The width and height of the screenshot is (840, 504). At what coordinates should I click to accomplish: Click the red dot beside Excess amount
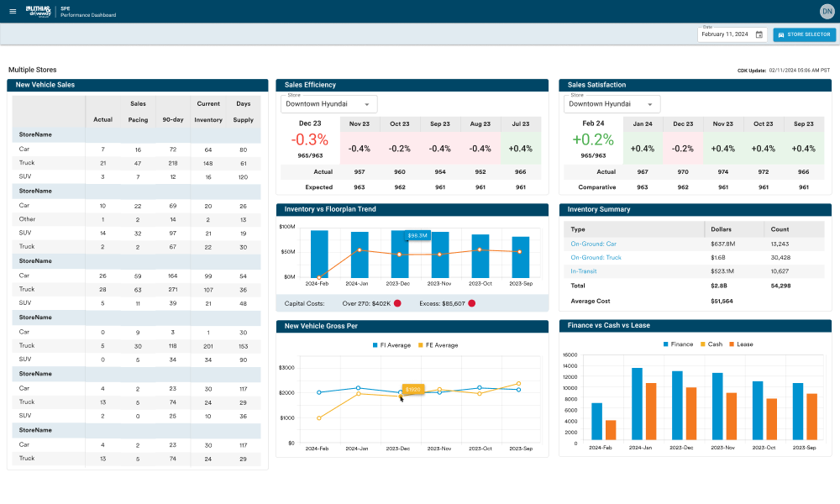[471, 303]
